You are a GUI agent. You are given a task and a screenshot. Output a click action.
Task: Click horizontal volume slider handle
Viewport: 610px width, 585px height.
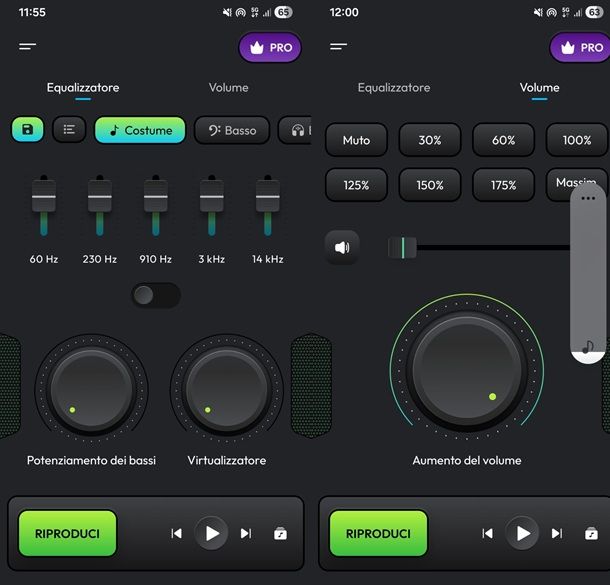[x=402, y=247]
